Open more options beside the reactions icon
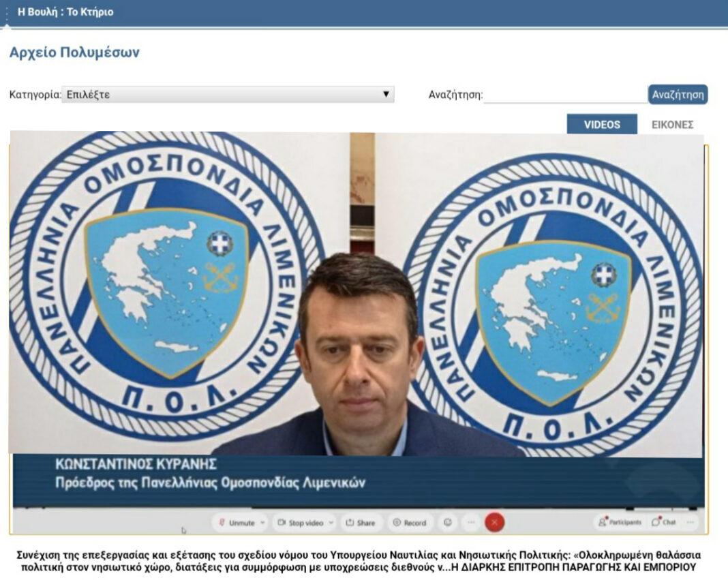This screenshot has height=580, width=728. coord(470,523)
